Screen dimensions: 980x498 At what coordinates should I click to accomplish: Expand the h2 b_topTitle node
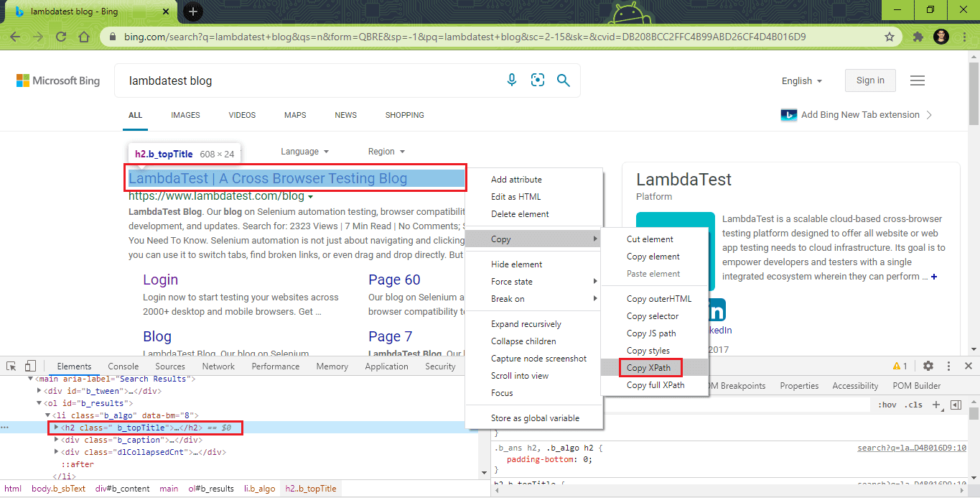click(x=57, y=428)
